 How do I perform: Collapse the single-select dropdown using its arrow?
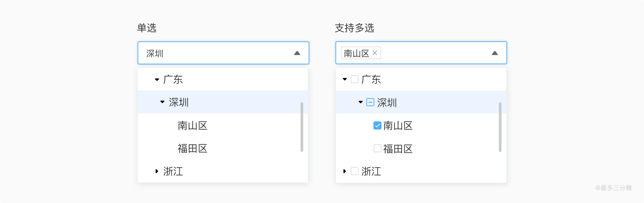pos(297,53)
